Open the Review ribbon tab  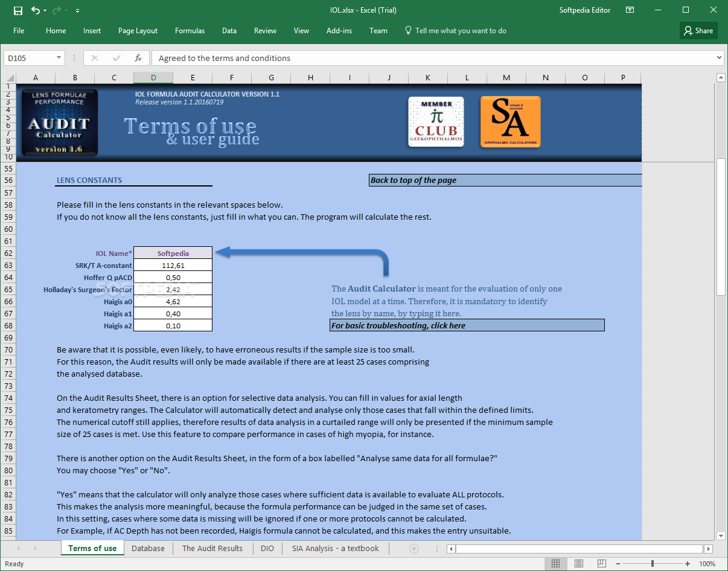pyautogui.click(x=265, y=31)
